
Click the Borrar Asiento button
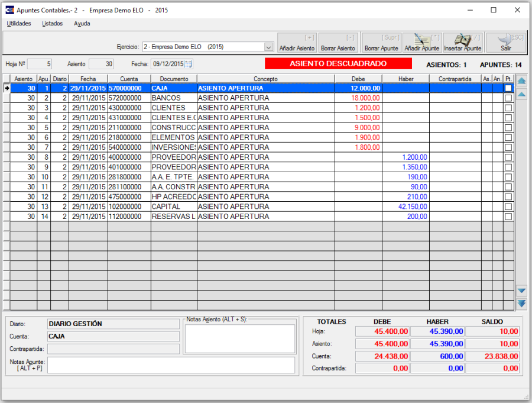tap(338, 43)
